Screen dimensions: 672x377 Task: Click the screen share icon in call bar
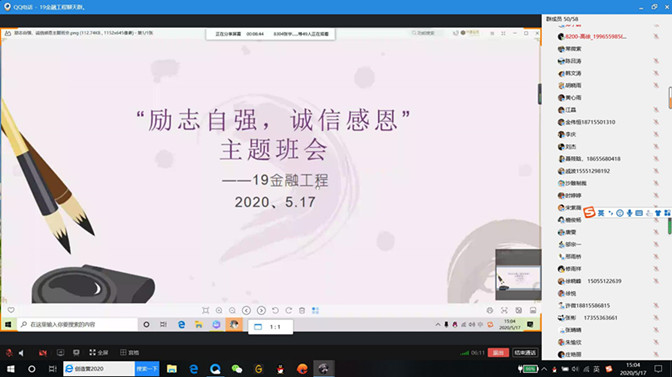coord(60,353)
